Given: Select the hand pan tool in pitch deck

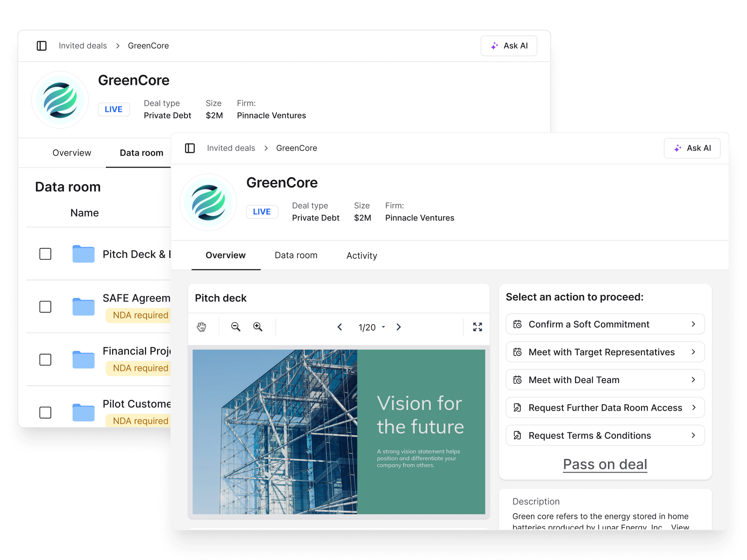Looking at the screenshot, I should (x=201, y=327).
